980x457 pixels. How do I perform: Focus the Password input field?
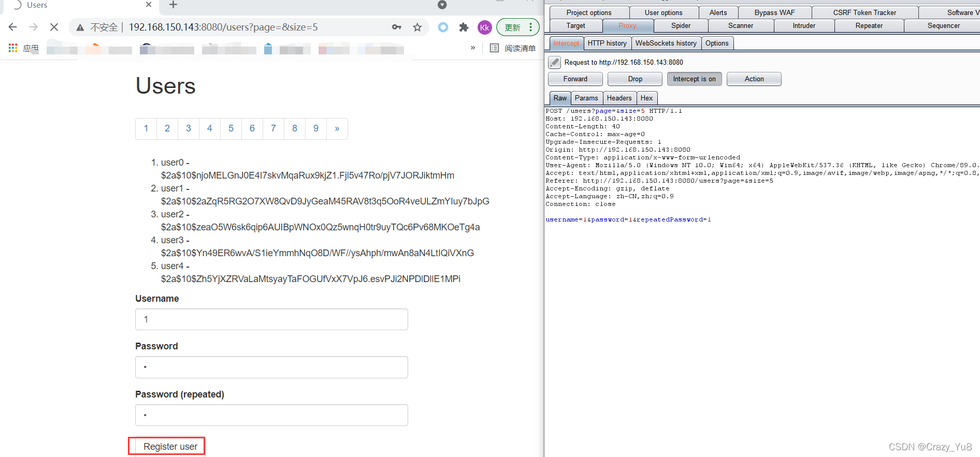click(271, 367)
